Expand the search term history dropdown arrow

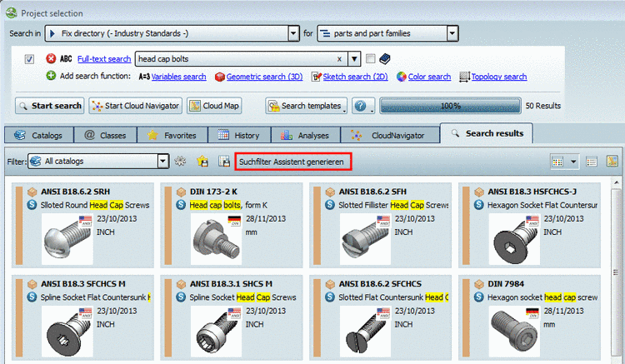(354, 59)
